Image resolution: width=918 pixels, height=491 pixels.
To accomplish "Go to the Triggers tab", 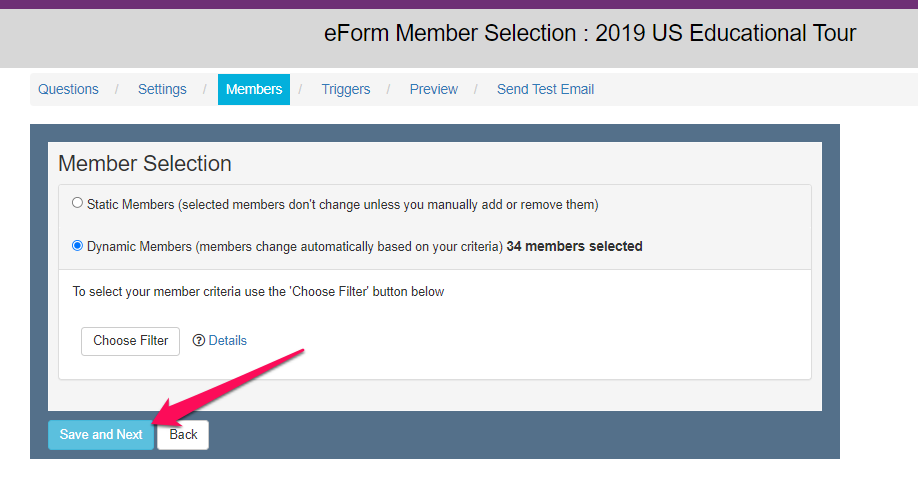I will coord(345,89).
